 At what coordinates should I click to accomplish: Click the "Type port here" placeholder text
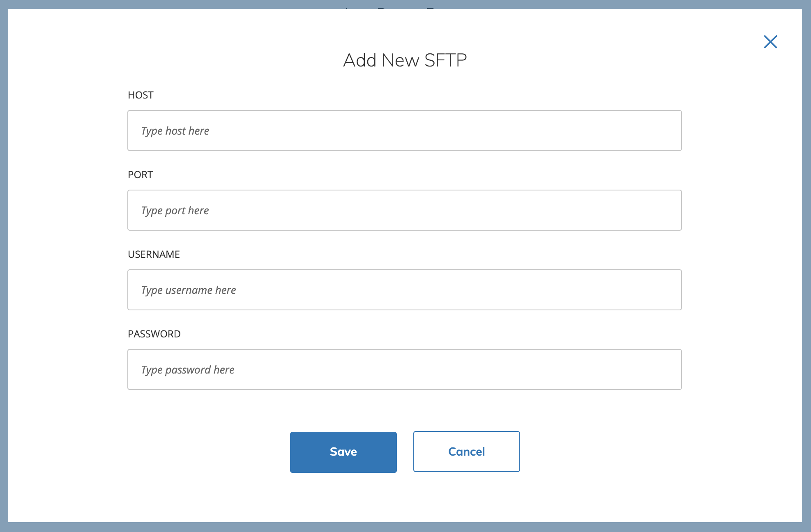[x=175, y=211]
